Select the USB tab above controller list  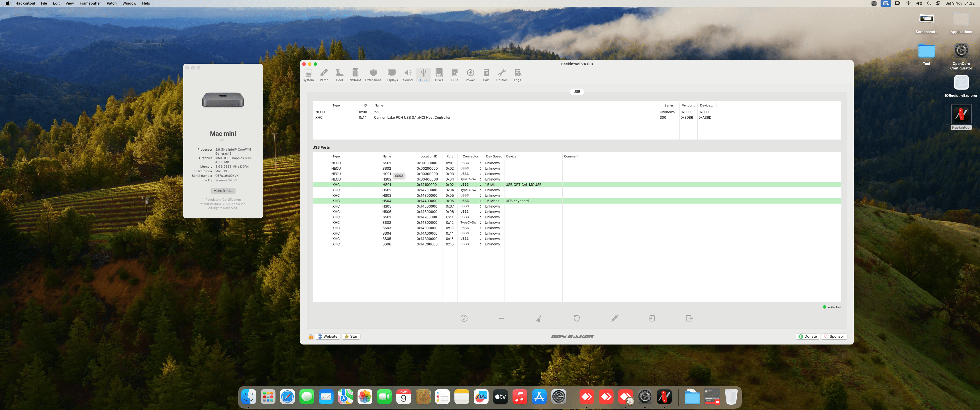coord(577,92)
